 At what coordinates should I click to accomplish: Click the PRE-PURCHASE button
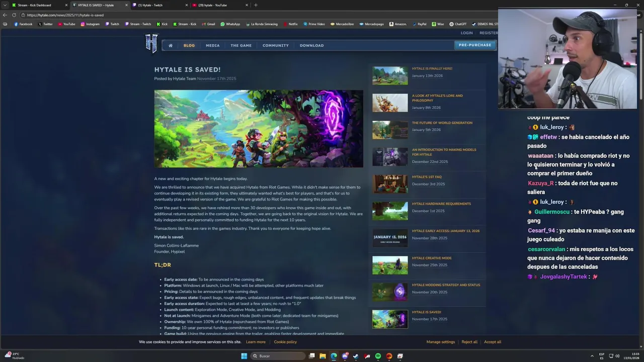(x=475, y=45)
